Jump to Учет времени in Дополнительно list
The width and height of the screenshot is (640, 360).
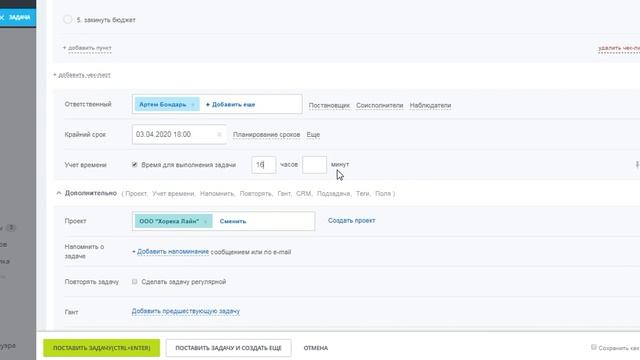[x=173, y=193]
